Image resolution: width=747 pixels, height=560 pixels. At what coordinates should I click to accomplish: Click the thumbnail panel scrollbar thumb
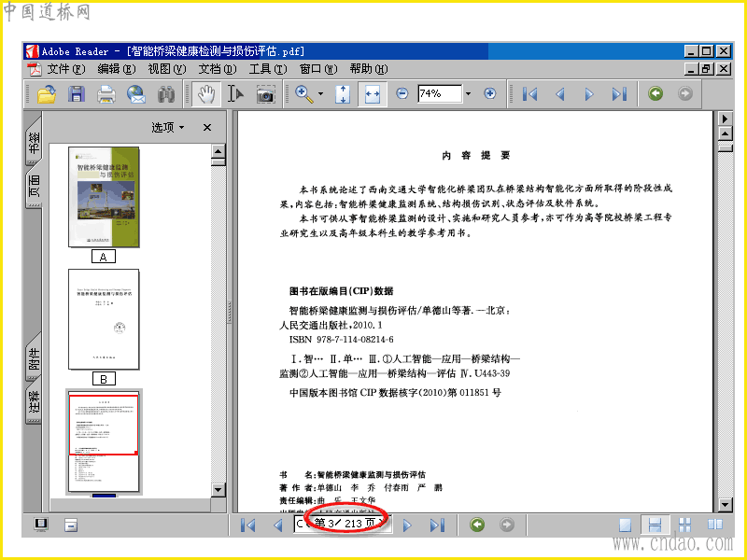(218, 161)
